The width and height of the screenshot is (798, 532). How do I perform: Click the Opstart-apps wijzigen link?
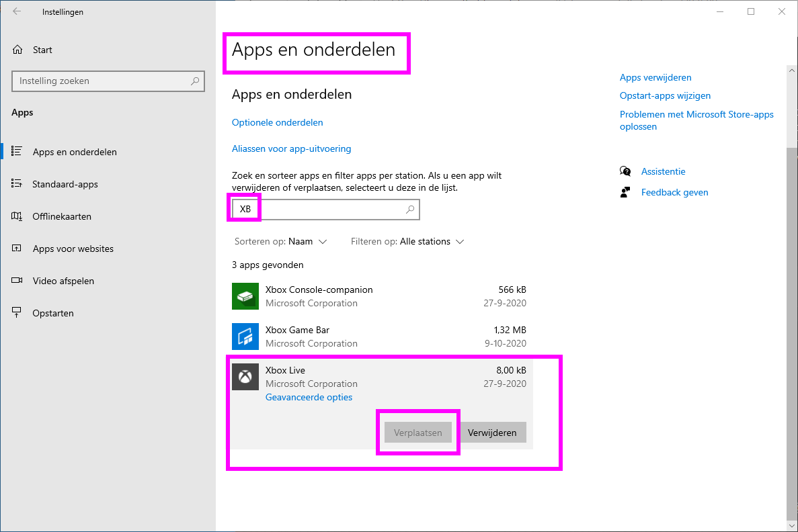point(665,95)
